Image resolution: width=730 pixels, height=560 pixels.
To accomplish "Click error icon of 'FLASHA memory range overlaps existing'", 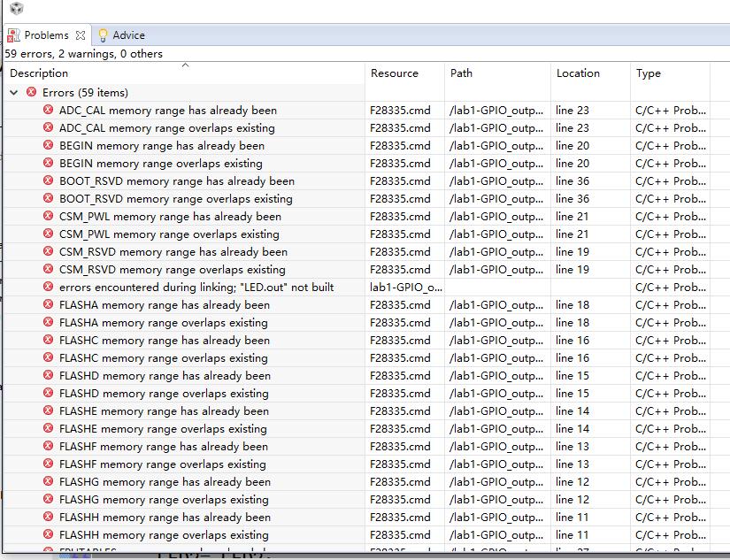I will tap(48, 322).
